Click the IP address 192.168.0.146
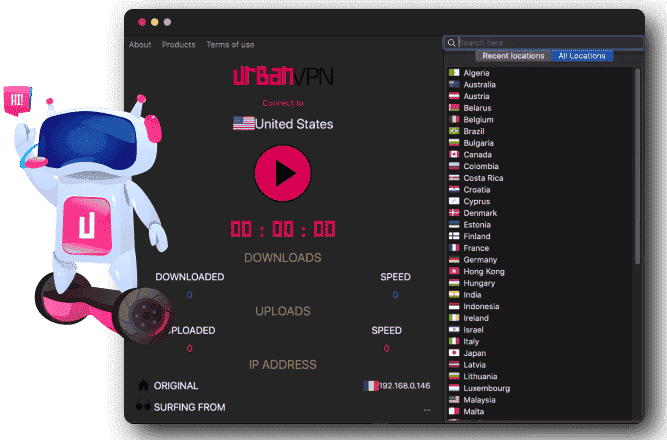The height and width of the screenshot is (440, 667). click(x=405, y=386)
